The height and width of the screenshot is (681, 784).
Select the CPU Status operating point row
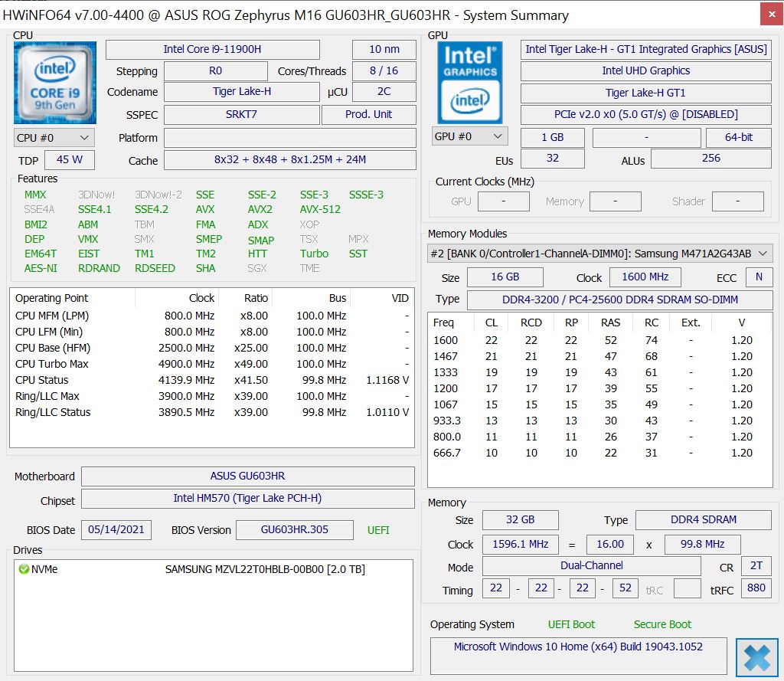click(x=212, y=380)
